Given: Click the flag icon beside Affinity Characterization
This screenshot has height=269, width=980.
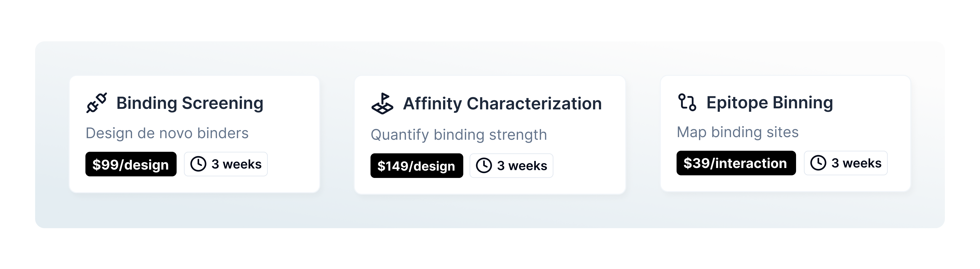Looking at the screenshot, I should [382, 104].
